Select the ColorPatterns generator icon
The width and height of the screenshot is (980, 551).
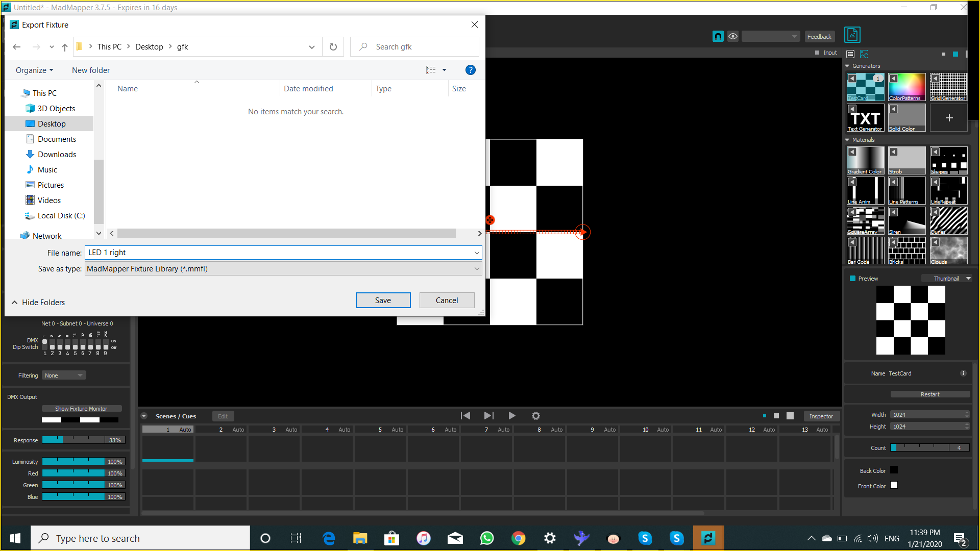coord(906,86)
